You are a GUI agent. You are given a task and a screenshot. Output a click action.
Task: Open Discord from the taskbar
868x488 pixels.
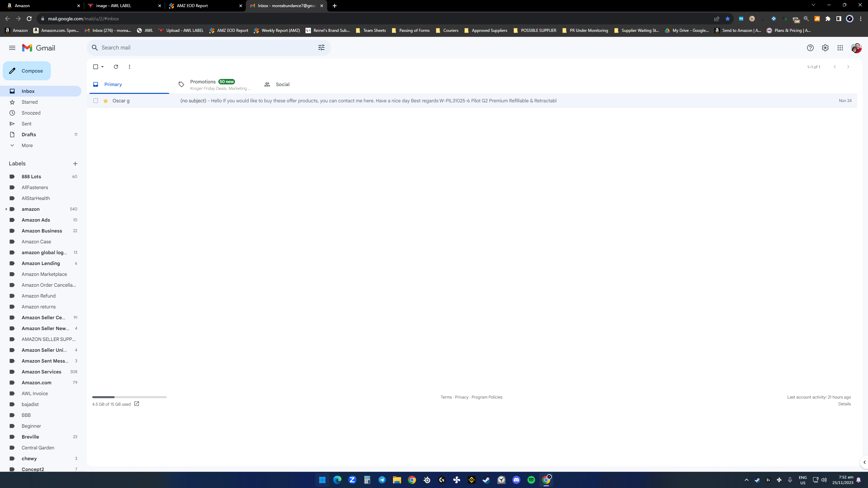pyautogui.click(x=516, y=480)
